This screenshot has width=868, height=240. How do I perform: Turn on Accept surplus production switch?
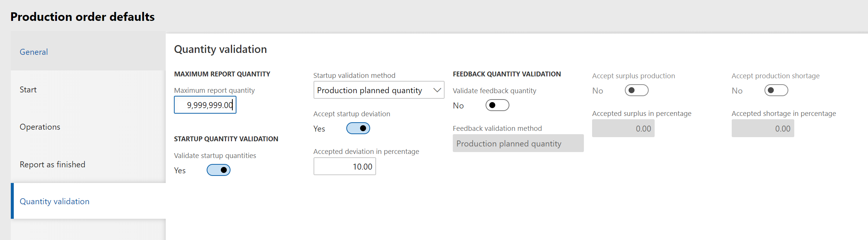click(636, 91)
